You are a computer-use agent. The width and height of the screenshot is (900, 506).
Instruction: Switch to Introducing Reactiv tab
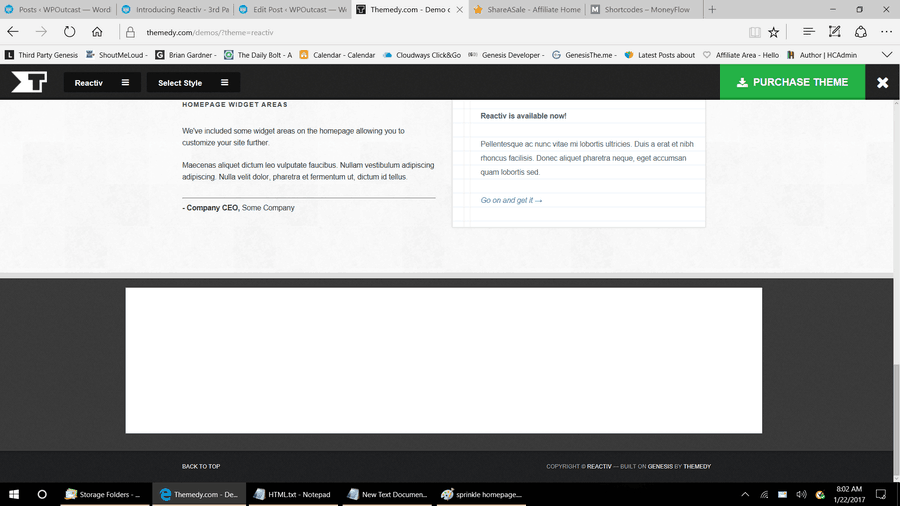[x=175, y=9]
